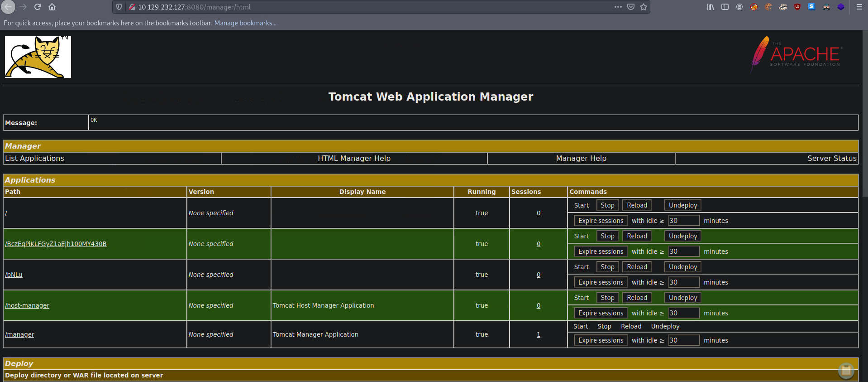Click the purple layered extension icon
868x382 pixels.
pyautogui.click(x=841, y=7)
